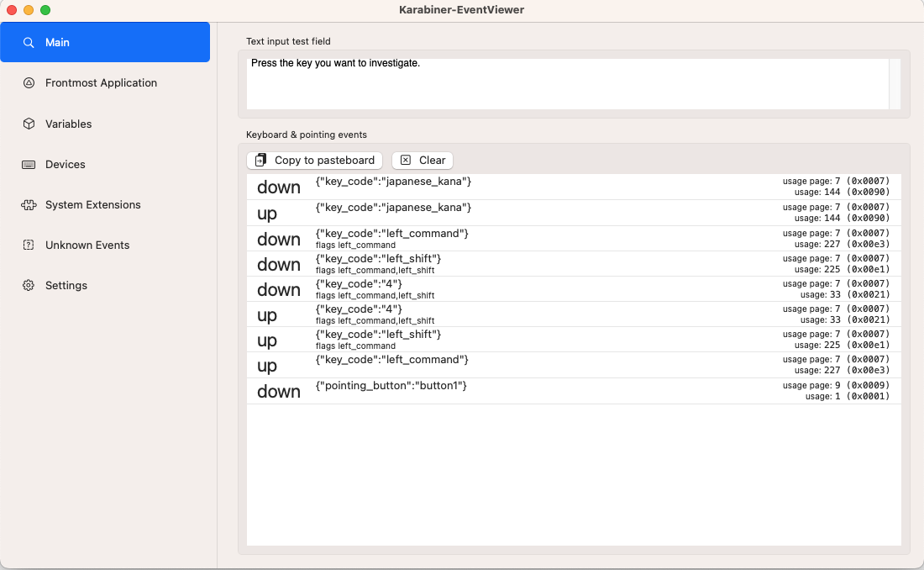Minimize the window with yellow button
The image size is (924, 570).
(29, 10)
